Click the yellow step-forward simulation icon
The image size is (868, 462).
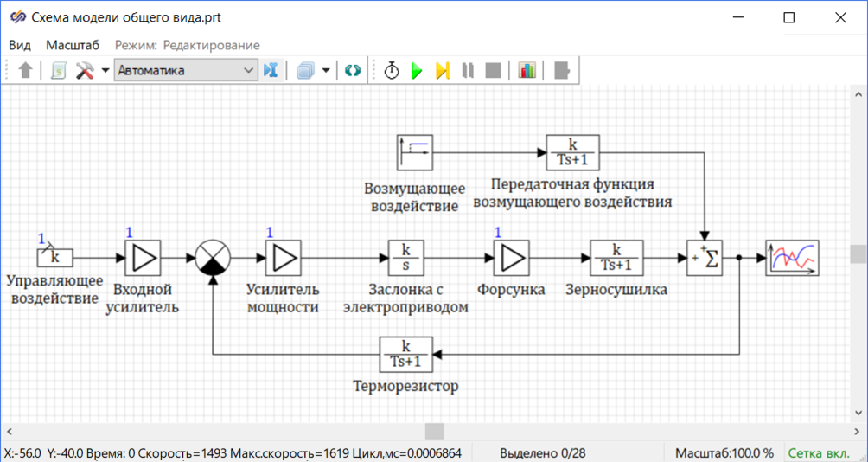(443, 71)
